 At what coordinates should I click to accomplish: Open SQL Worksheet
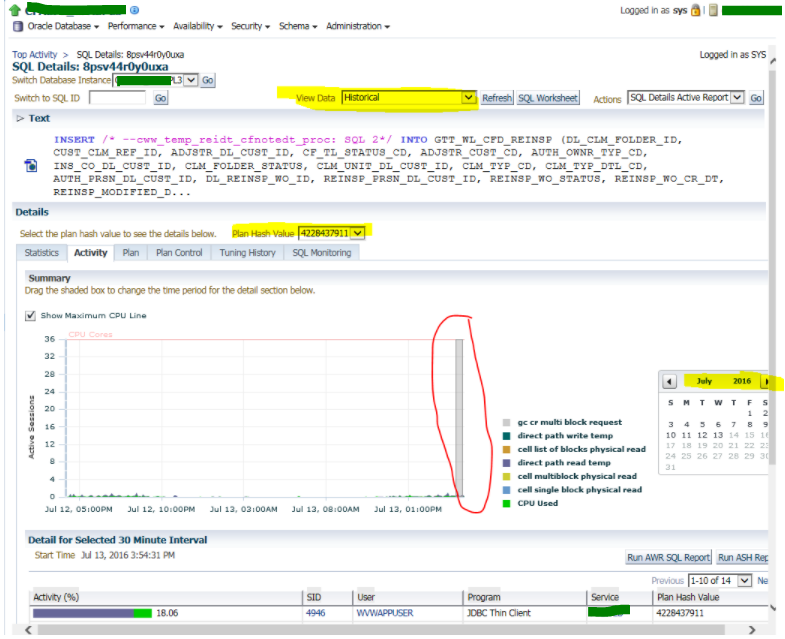coord(548,98)
